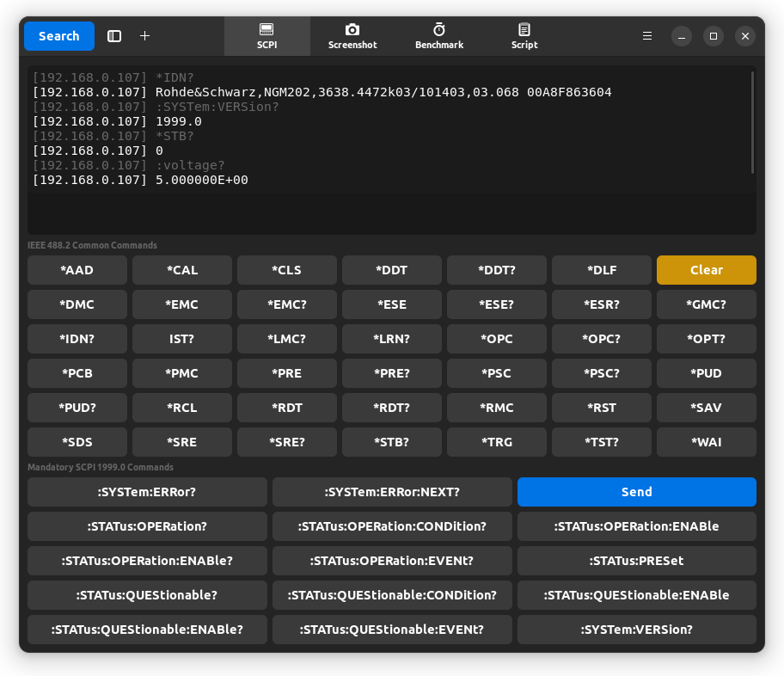Select the Script tab
The image size is (784, 676).
point(524,36)
